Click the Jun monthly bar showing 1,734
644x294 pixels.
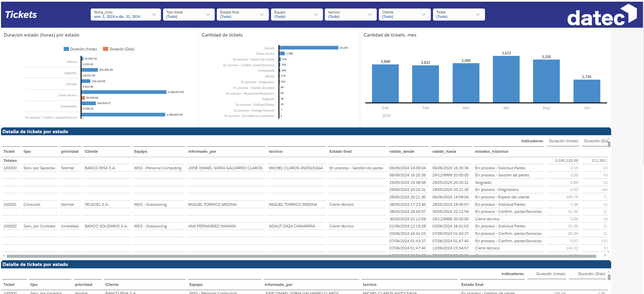(x=587, y=91)
